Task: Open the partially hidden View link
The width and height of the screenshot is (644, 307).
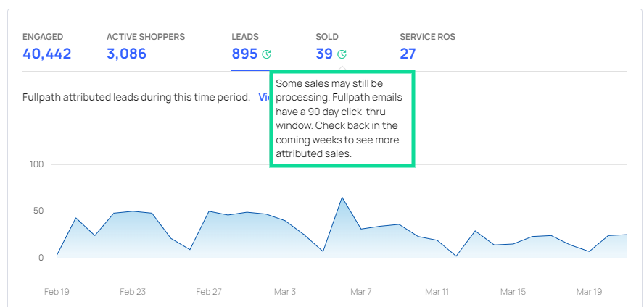Action: coord(263,97)
